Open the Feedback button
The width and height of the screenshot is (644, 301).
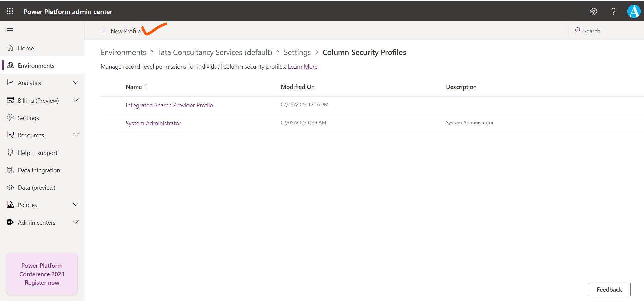[609, 289]
